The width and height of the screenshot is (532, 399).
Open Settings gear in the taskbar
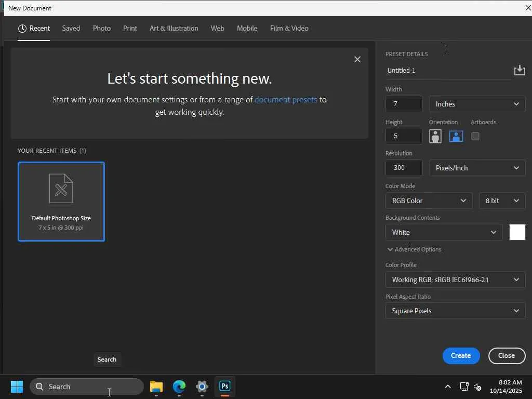tap(202, 387)
